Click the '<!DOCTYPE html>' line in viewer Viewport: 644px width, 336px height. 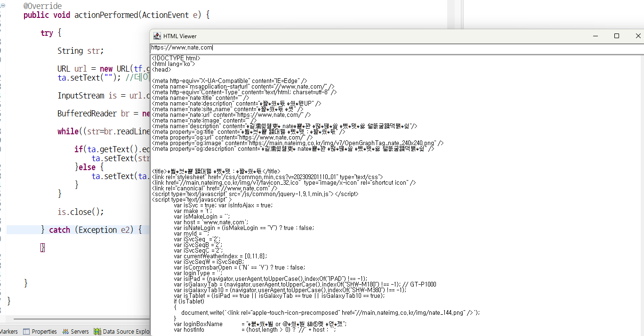click(176, 58)
